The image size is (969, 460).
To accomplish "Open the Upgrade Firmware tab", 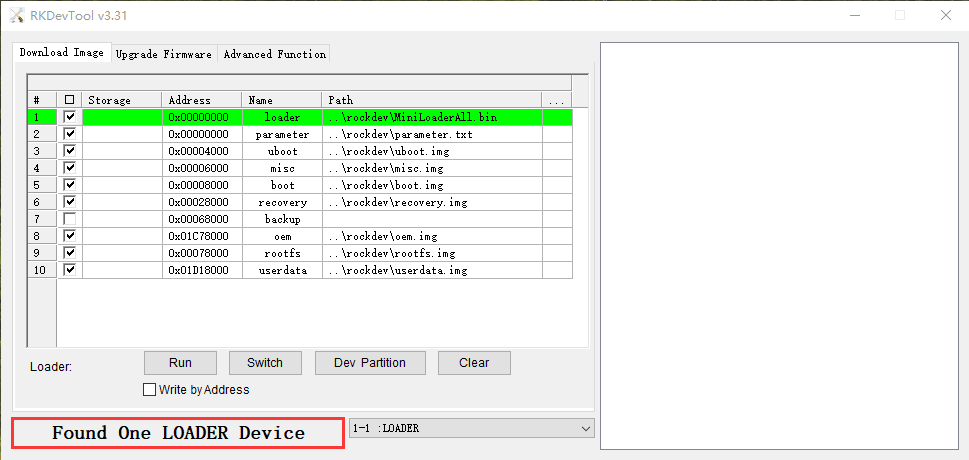I will coord(164,54).
